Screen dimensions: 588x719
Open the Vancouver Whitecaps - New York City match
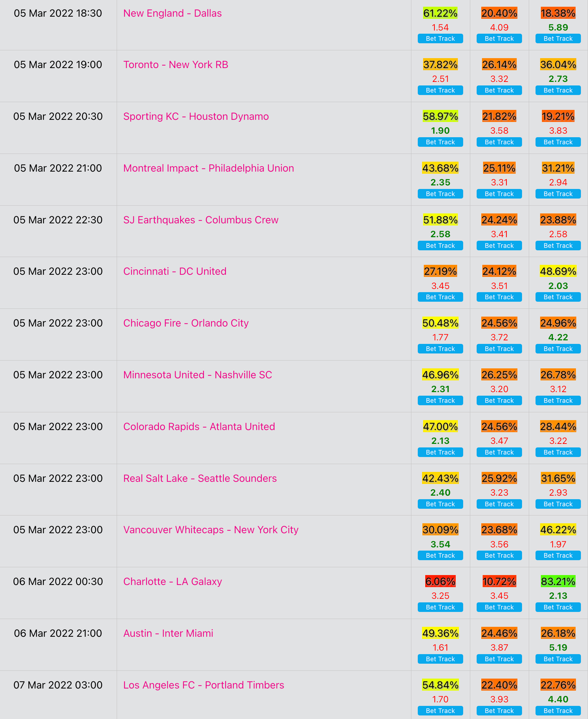211,530
